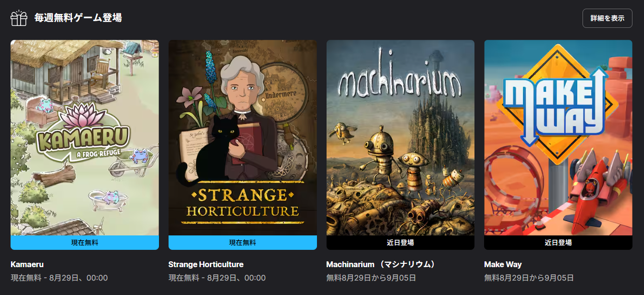Click the 毎週無料ゲーム登場 heading
The image size is (644, 295).
tap(78, 18)
